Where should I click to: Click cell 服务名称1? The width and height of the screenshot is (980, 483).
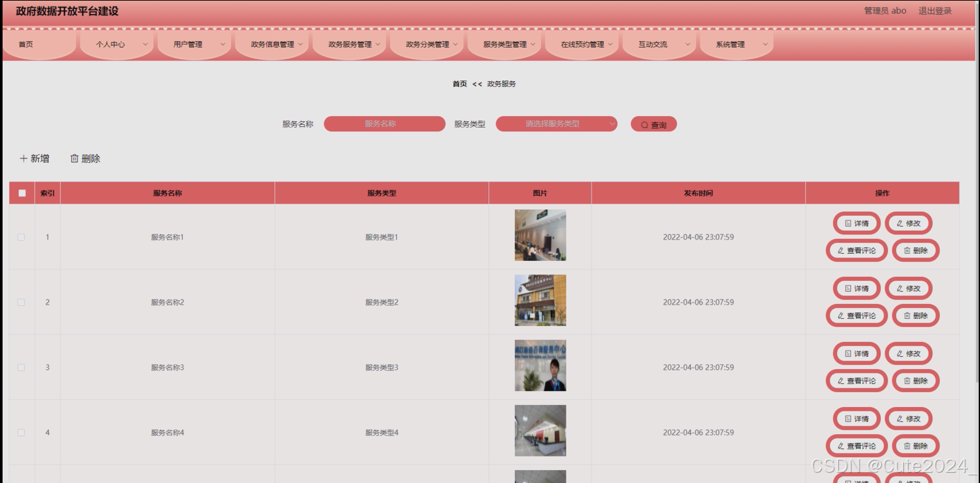168,237
